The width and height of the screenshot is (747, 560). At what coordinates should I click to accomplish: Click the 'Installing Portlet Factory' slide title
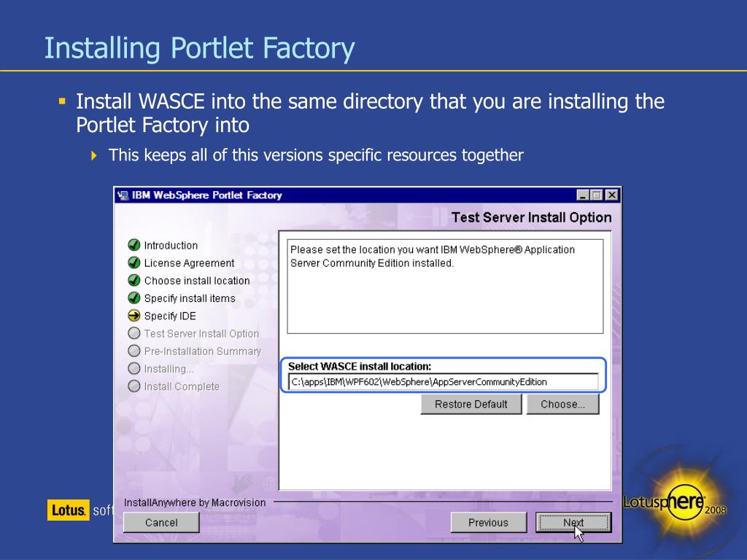pos(200,48)
